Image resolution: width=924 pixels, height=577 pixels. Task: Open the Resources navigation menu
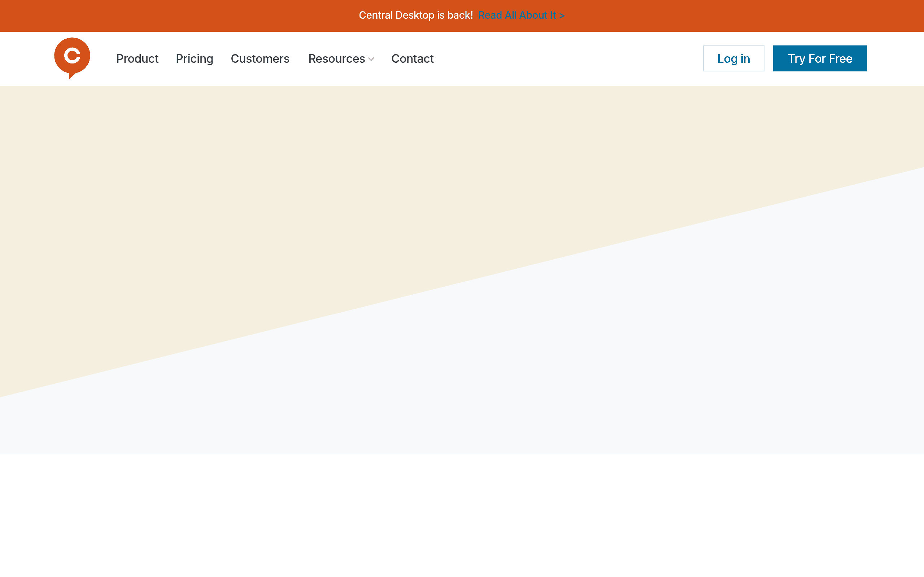pyautogui.click(x=341, y=58)
